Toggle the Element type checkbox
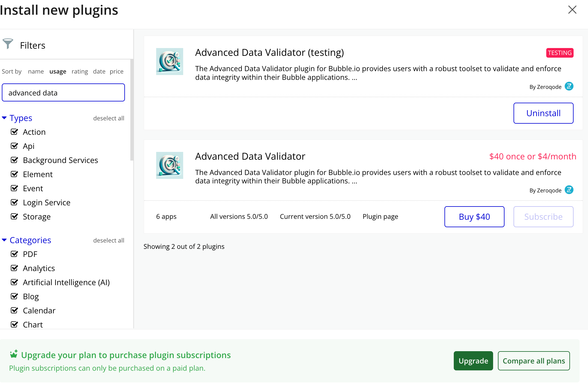The width and height of the screenshot is (588, 386). tap(14, 174)
